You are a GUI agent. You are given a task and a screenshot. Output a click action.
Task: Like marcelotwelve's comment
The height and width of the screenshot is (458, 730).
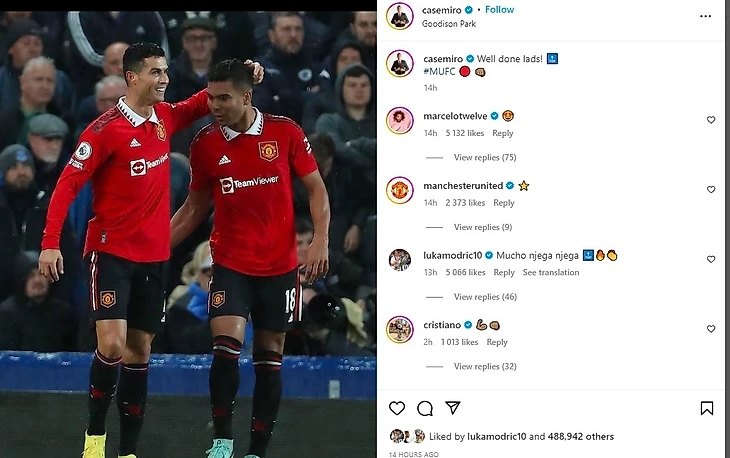pyautogui.click(x=711, y=120)
